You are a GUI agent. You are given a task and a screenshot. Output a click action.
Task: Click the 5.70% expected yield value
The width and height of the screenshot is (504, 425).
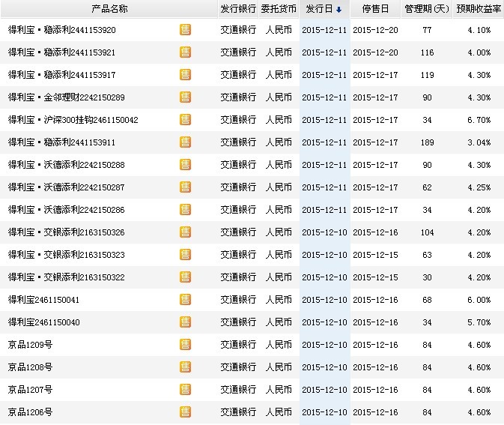479,322
